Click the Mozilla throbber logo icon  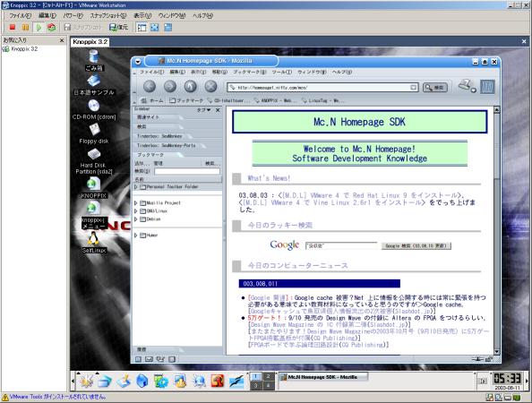click(x=487, y=87)
